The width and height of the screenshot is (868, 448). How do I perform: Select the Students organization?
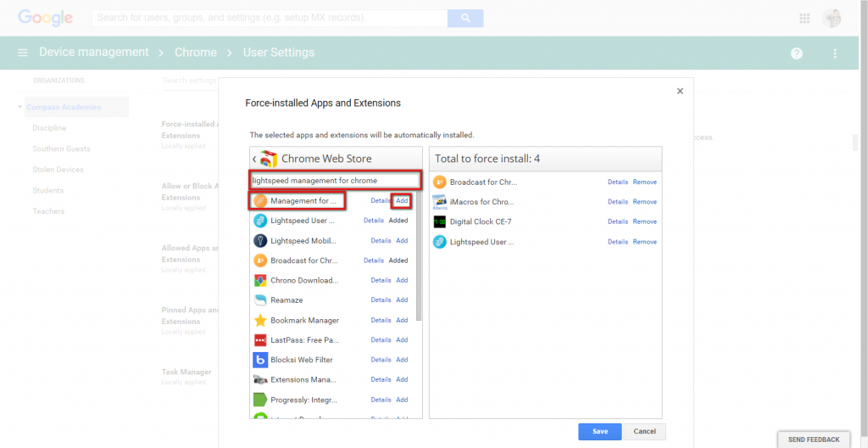[47, 190]
